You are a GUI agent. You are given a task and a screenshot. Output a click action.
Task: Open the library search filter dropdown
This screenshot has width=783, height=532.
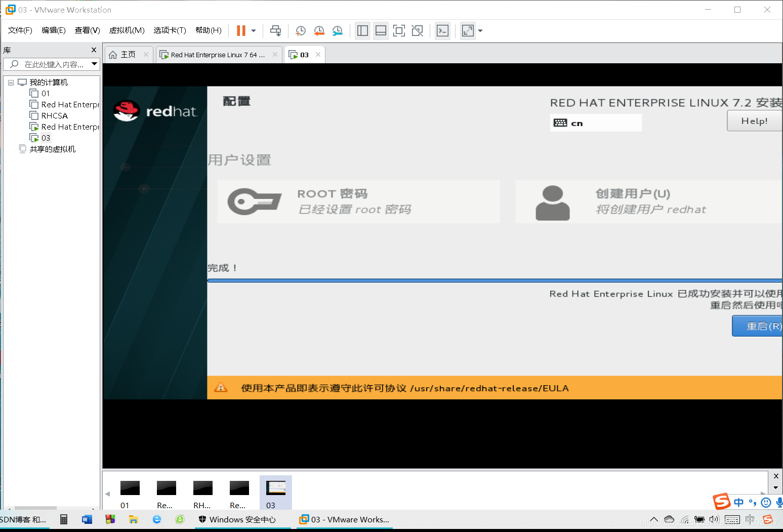(94, 64)
